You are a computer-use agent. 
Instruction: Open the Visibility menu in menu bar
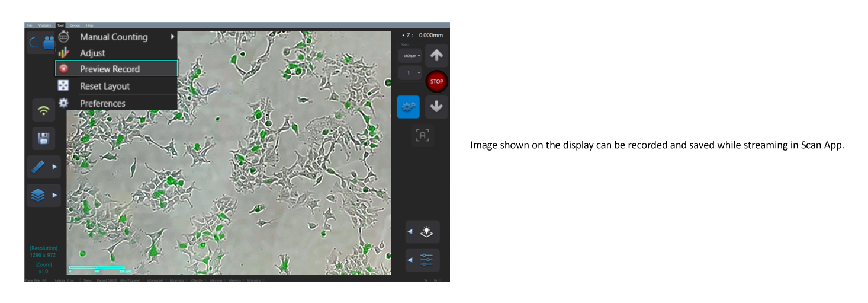pyautogui.click(x=44, y=25)
